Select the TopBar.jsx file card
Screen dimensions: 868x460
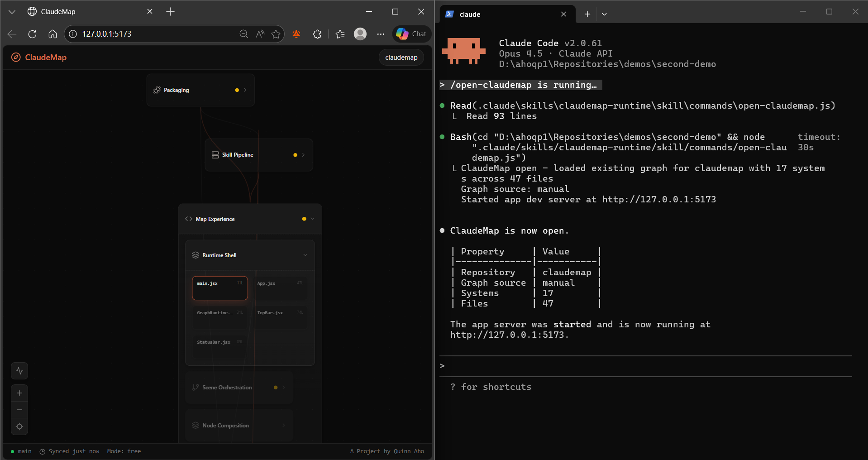point(281,317)
